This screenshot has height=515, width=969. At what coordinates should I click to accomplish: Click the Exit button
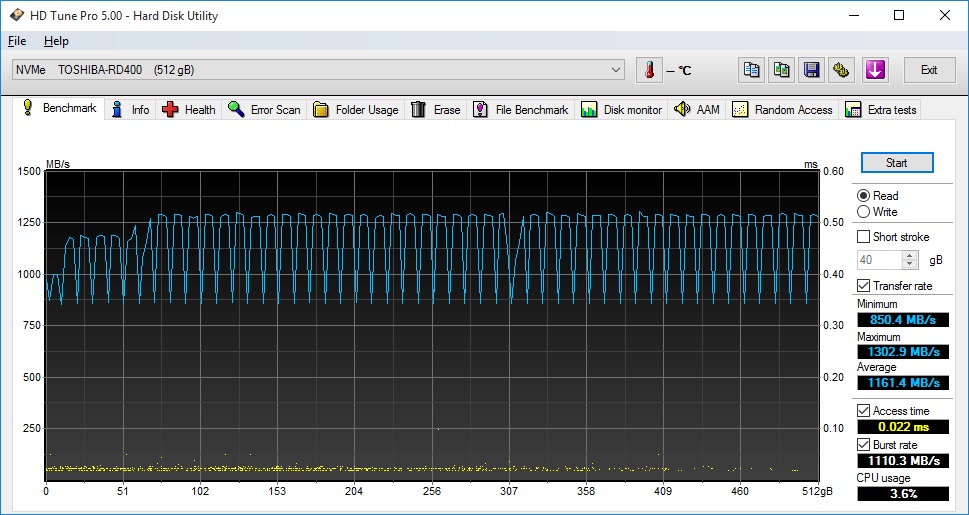pyautogui.click(x=929, y=70)
